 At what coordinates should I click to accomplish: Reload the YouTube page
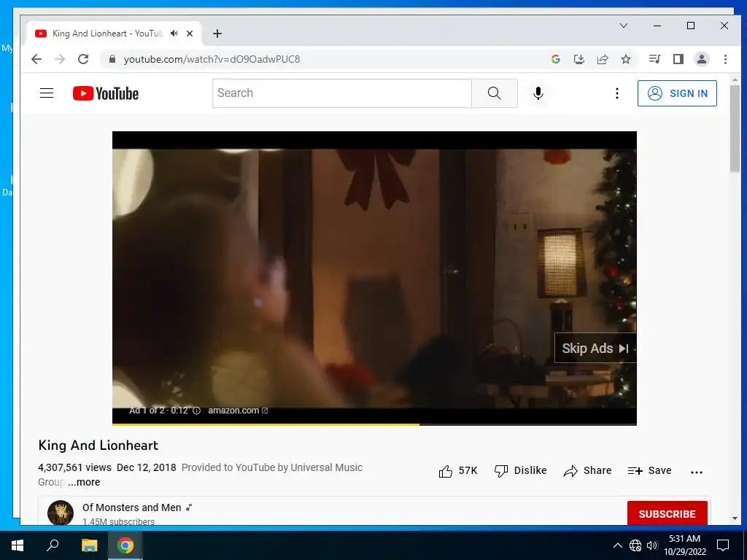(83, 59)
